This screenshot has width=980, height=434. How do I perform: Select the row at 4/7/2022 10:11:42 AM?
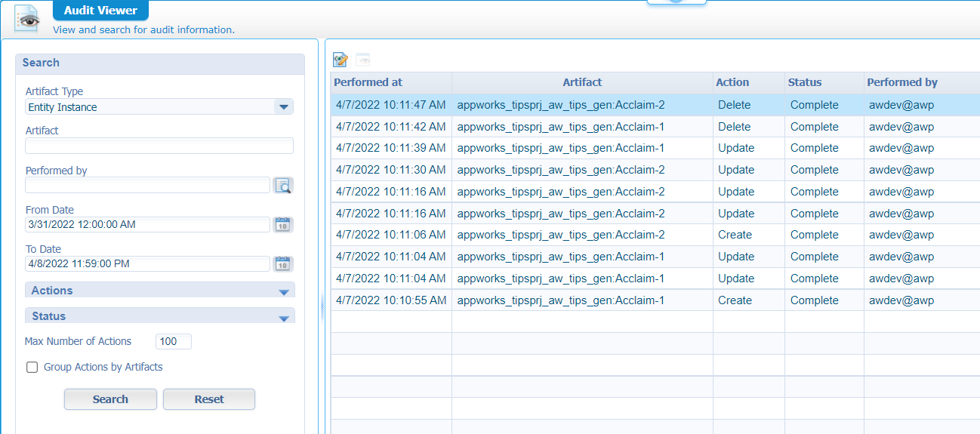pyautogui.click(x=655, y=127)
